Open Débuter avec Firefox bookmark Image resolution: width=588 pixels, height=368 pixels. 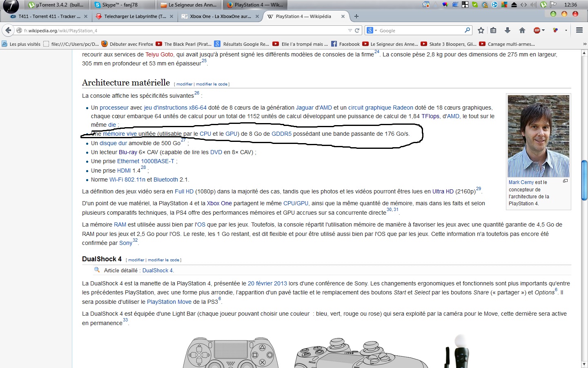point(127,44)
